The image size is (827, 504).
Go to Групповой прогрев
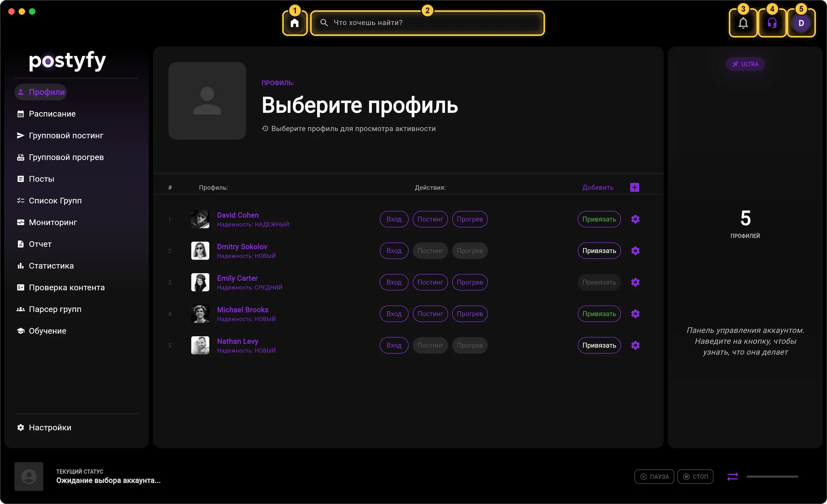pos(60,157)
